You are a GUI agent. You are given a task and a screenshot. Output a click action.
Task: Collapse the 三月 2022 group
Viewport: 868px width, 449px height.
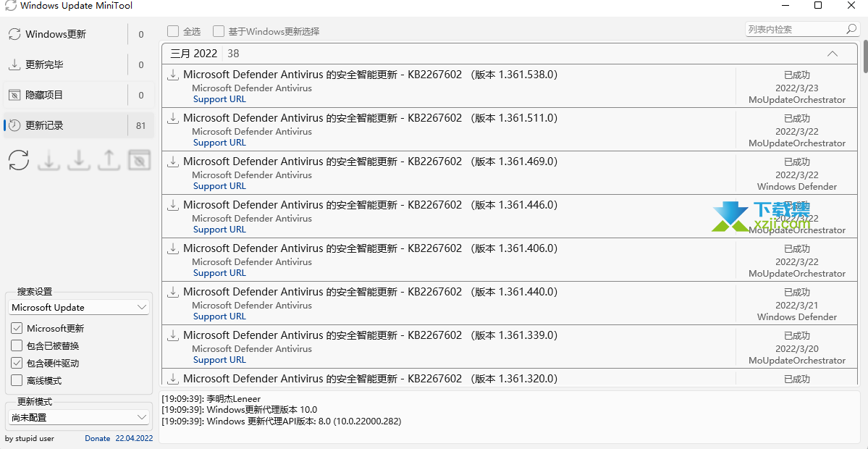pos(832,54)
